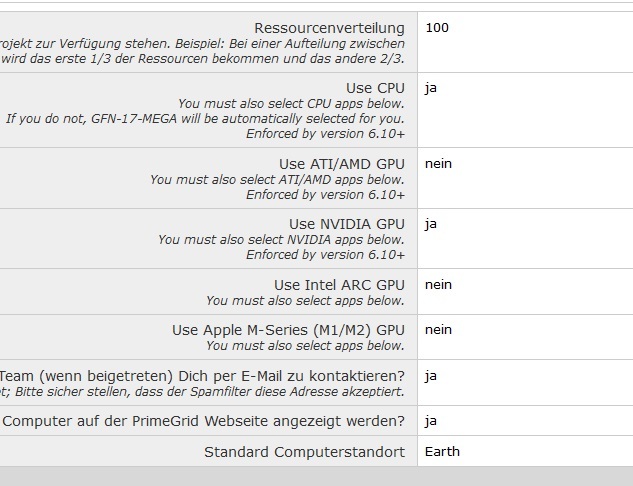
Task: Click the 'ja' value for Use CPU
Action: [x=431, y=88]
